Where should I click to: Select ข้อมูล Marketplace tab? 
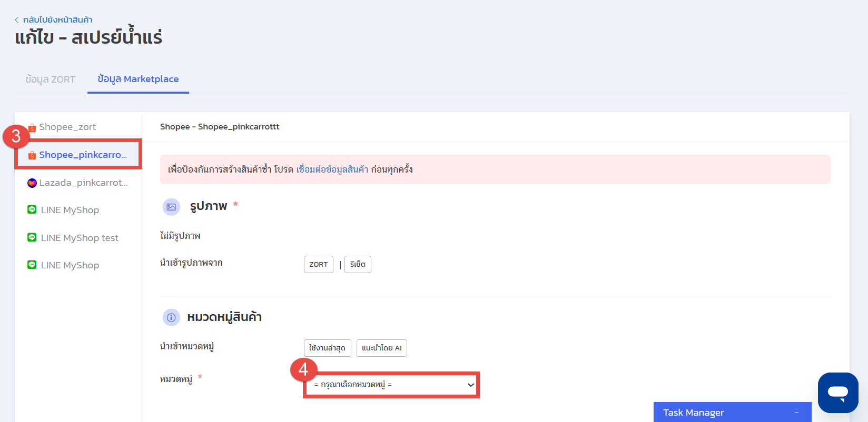[138, 79]
